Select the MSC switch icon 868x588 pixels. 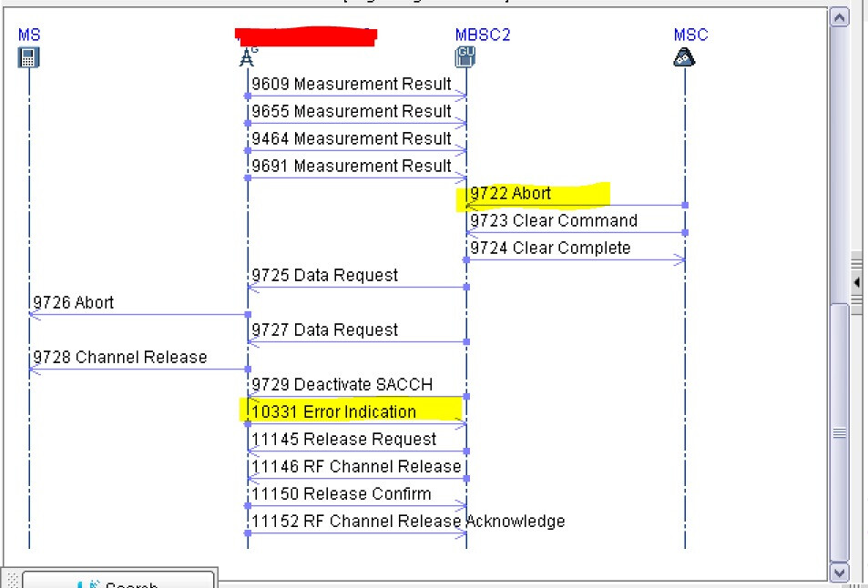[684, 57]
